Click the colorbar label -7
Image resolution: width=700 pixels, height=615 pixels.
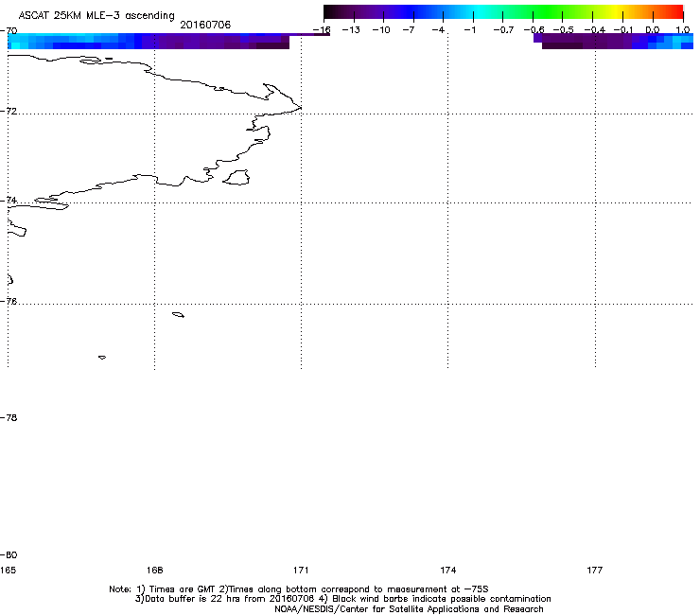[409, 30]
